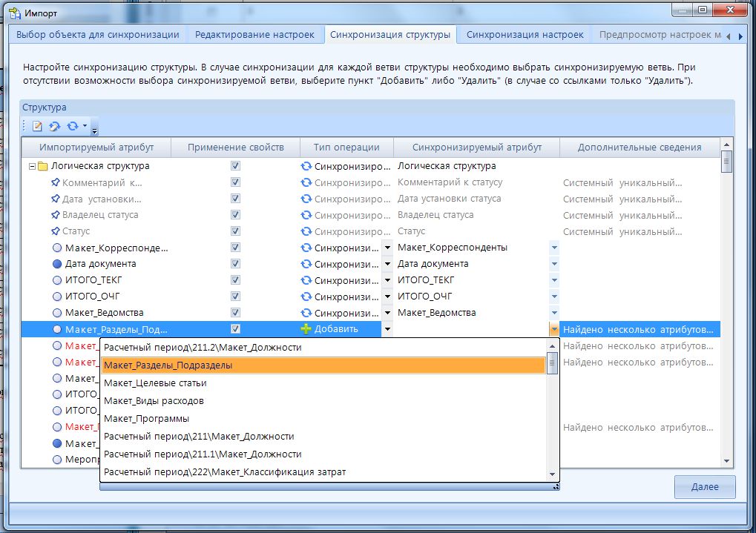The image size is (756, 533).
Task: Uncheck the Логическая структура properties checkbox
Action: [235, 166]
